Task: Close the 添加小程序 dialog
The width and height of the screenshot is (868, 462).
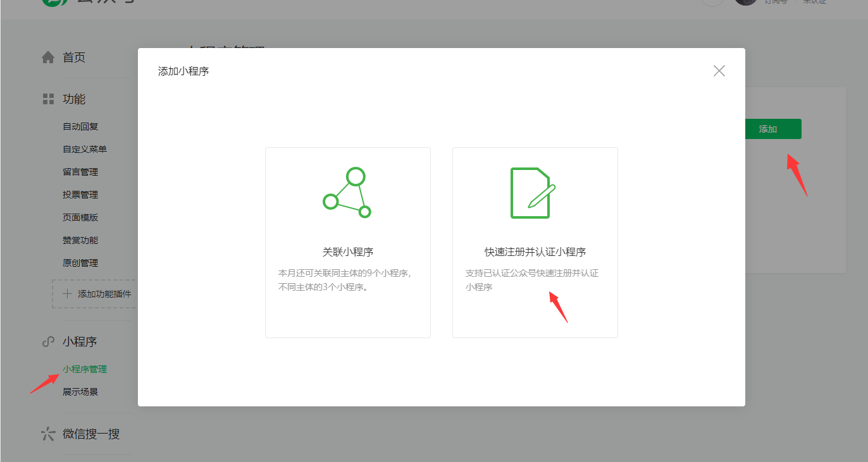Action: [x=719, y=71]
